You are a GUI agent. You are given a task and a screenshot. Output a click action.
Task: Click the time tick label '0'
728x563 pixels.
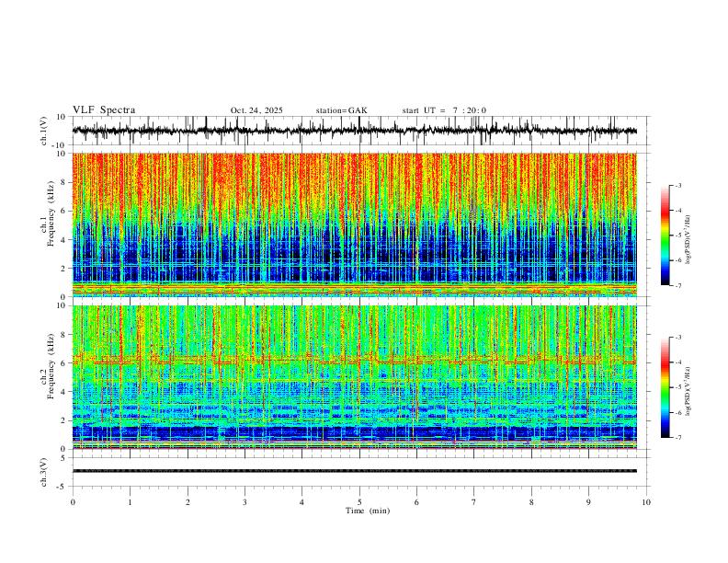pyautogui.click(x=73, y=502)
